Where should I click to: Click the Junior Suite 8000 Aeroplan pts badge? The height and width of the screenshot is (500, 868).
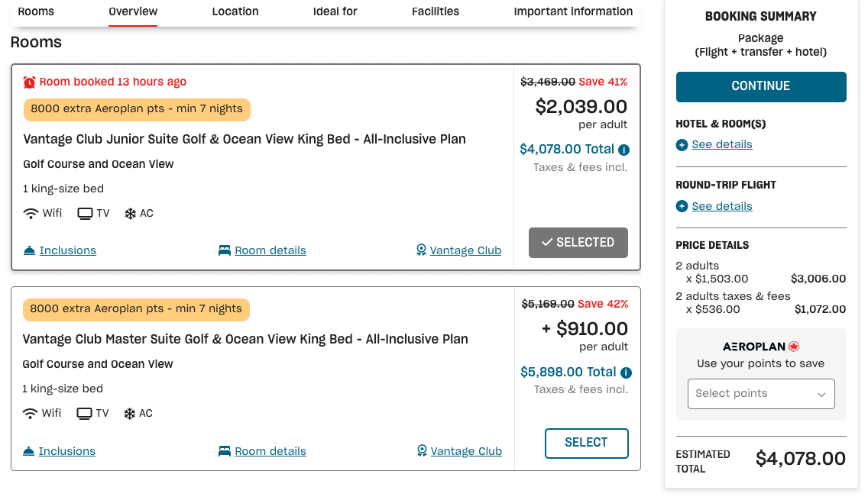click(137, 109)
